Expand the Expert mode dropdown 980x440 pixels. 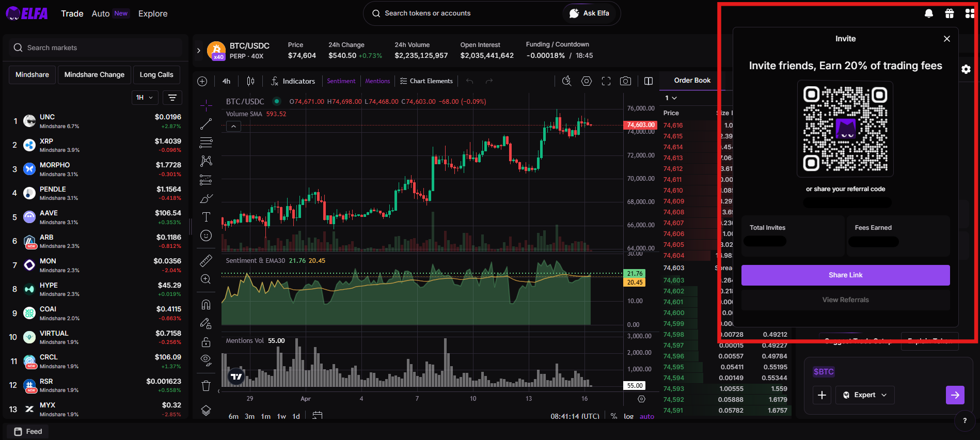coord(865,395)
